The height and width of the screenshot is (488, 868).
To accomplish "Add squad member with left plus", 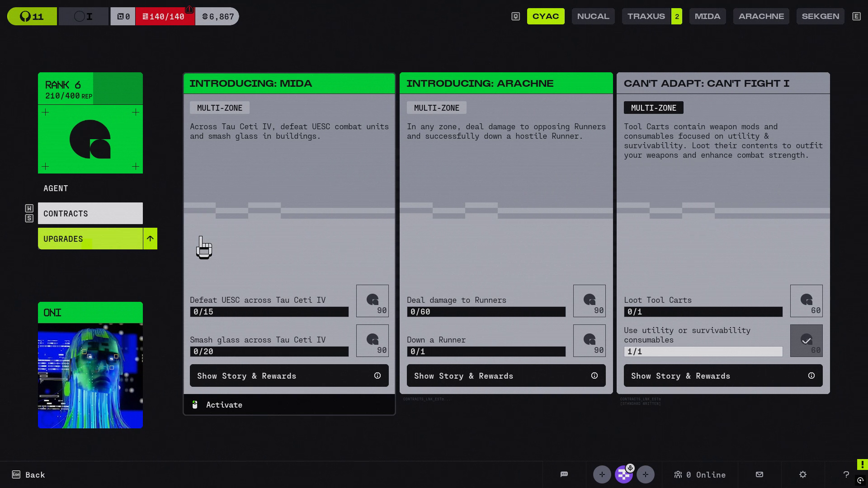I will [602, 474].
